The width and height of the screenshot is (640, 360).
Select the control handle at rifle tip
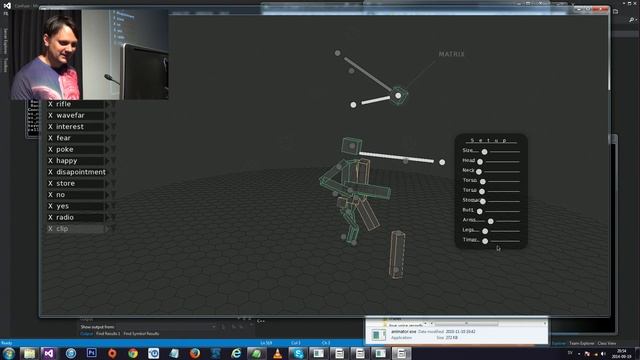tap(442, 162)
